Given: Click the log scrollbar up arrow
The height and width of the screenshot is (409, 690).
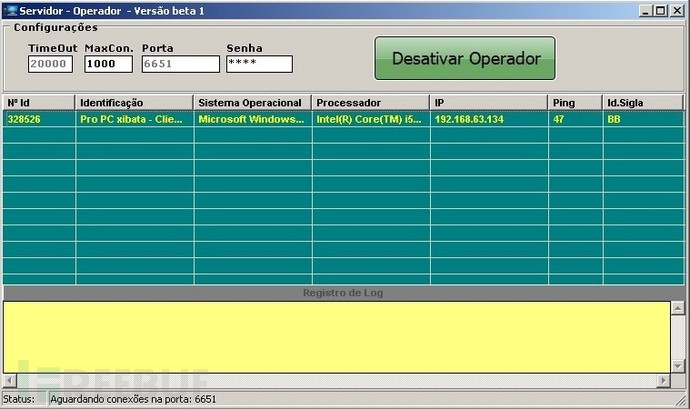Looking at the screenshot, I should (678, 308).
